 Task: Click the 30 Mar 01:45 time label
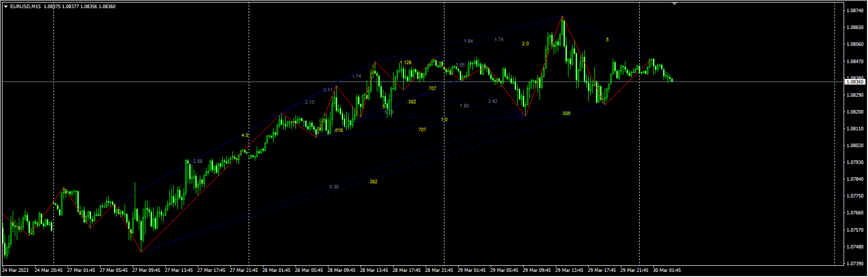(x=667, y=270)
